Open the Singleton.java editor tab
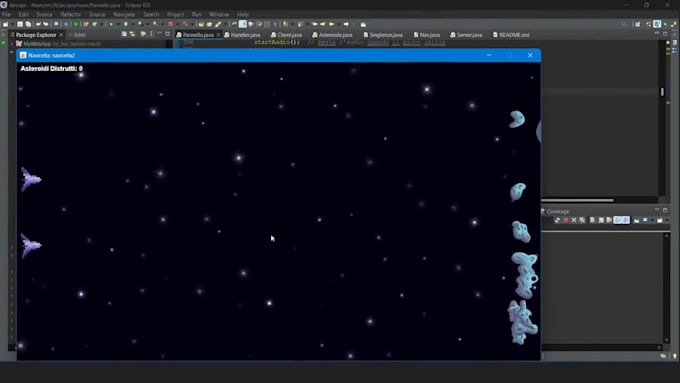Viewport: 680px width, 383px height. point(383,35)
